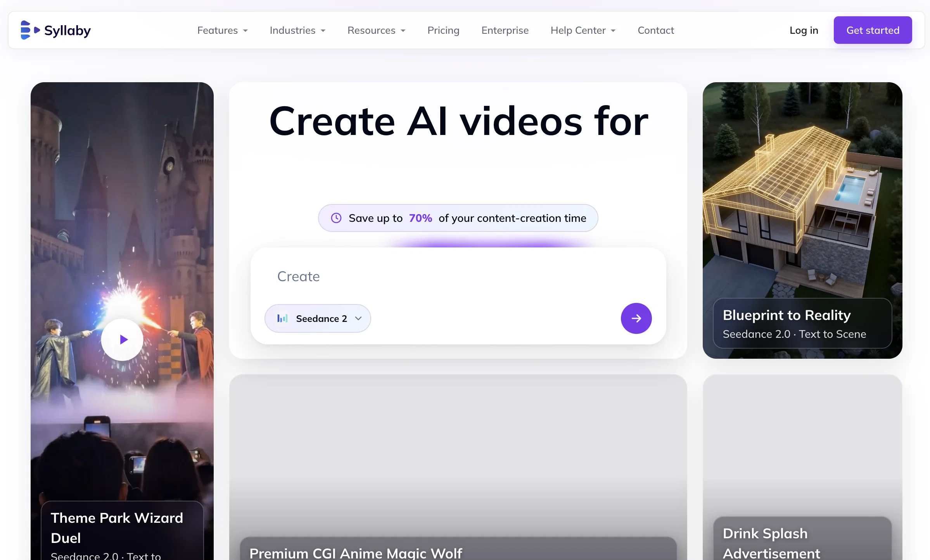Click into the Create prompt field
930x560 pixels.
tap(458, 277)
